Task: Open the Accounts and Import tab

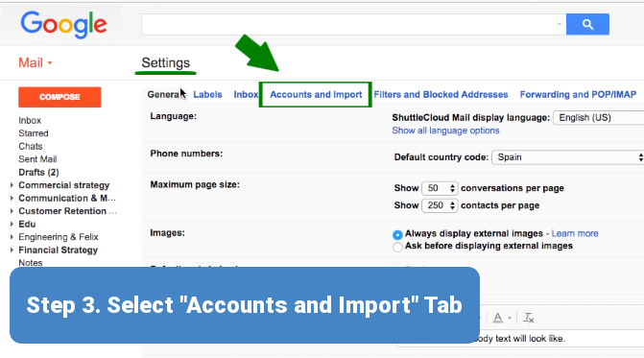Action: (316, 94)
